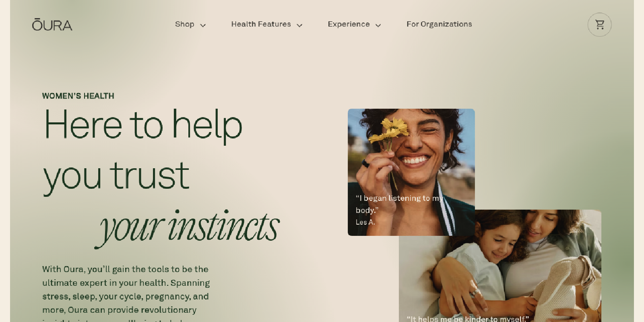Click the name Les A.
Viewport: 644px width, 322px height.
pyautogui.click(x=365, y=222)
